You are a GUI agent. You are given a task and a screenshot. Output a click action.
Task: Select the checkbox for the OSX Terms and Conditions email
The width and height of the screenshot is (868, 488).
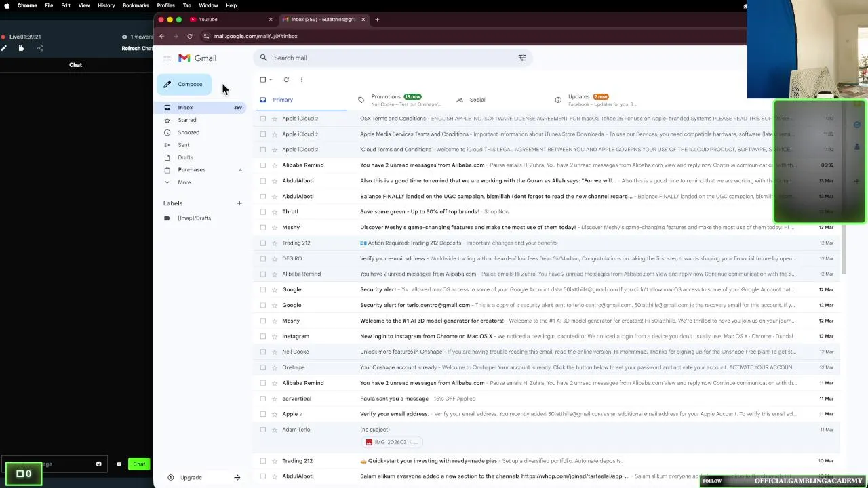(x=263, y=119)
